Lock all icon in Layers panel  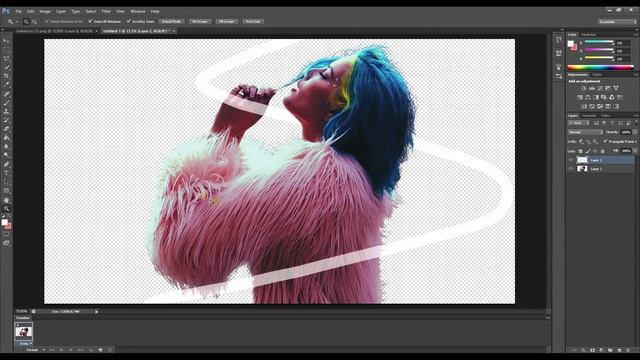tap(602, 151)
